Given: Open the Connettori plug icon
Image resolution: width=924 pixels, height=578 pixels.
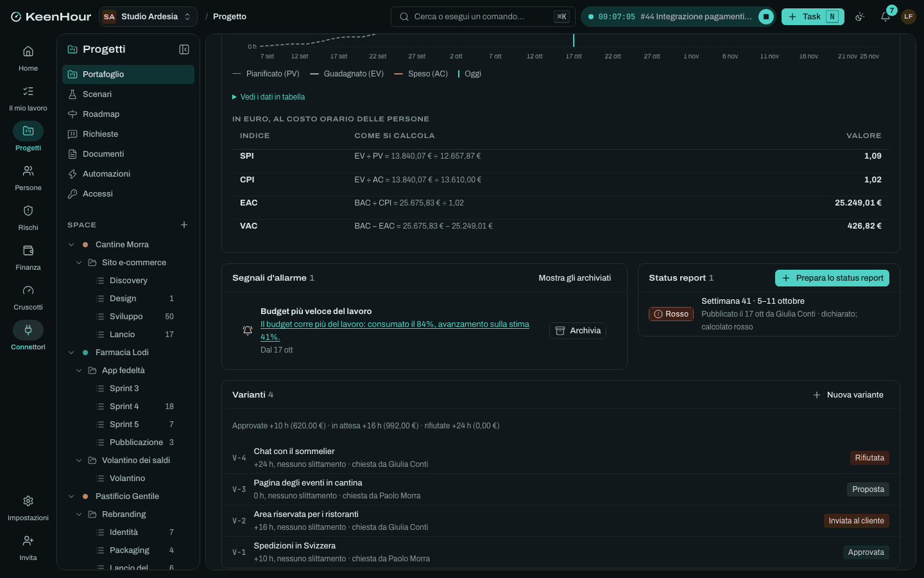Looking at the screenshot, I should pos(28,330).
